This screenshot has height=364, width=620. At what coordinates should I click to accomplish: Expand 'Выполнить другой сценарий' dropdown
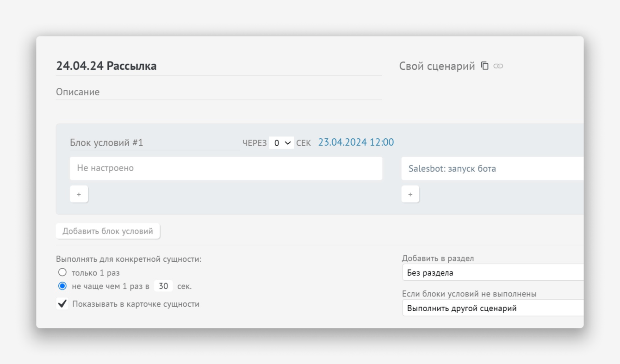click(x=493, y=308)
